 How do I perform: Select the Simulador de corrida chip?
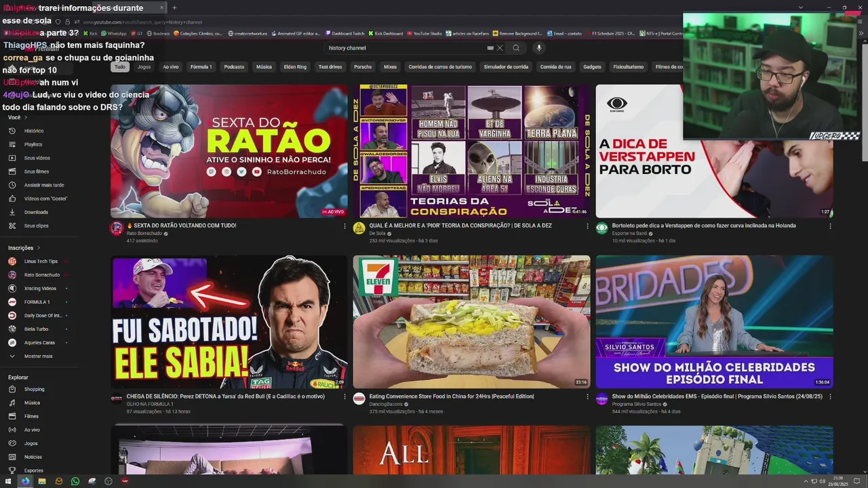(x=507, y=67)
